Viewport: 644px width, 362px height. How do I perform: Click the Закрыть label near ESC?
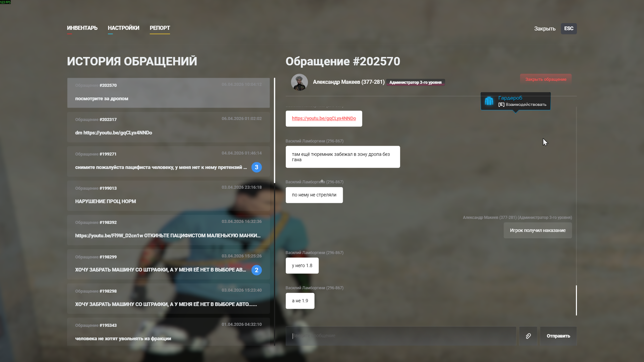click(x=545, y=29)
